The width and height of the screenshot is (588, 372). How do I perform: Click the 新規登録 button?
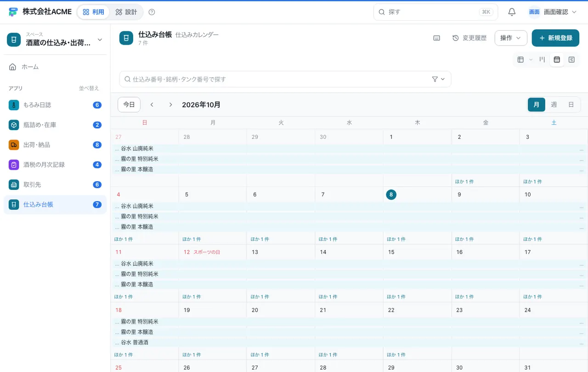click(555, 38)
